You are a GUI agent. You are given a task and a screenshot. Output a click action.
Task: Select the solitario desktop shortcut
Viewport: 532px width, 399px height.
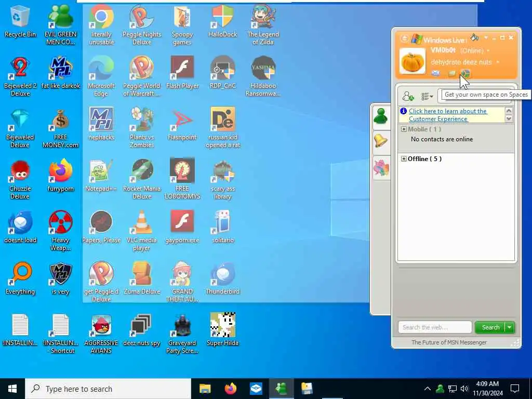[222, 228]
